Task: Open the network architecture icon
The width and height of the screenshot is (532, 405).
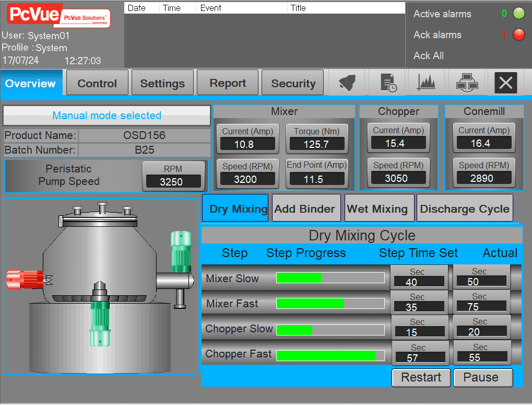Action: pyautogui.click(x=467, y=83)
